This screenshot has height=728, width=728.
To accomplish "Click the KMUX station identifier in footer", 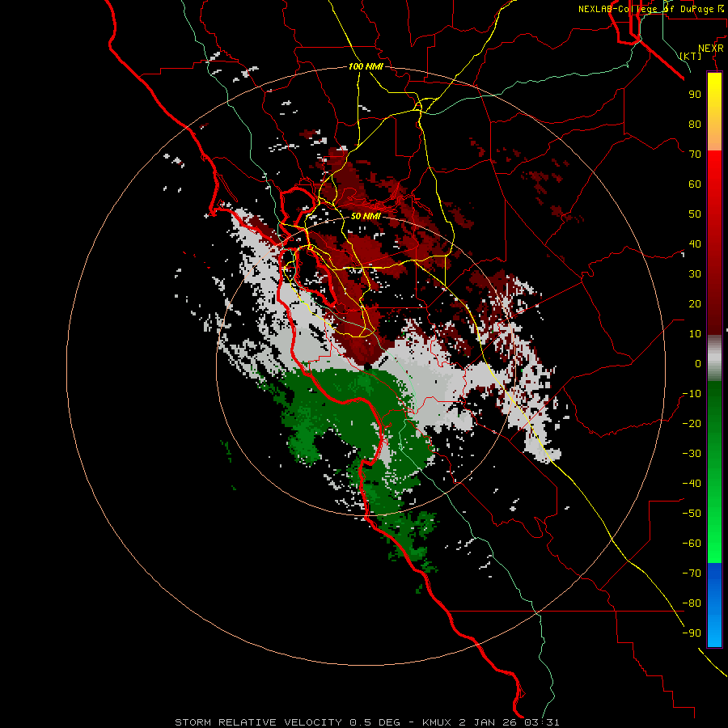I will pyautogui.click(x=437, y=722).
